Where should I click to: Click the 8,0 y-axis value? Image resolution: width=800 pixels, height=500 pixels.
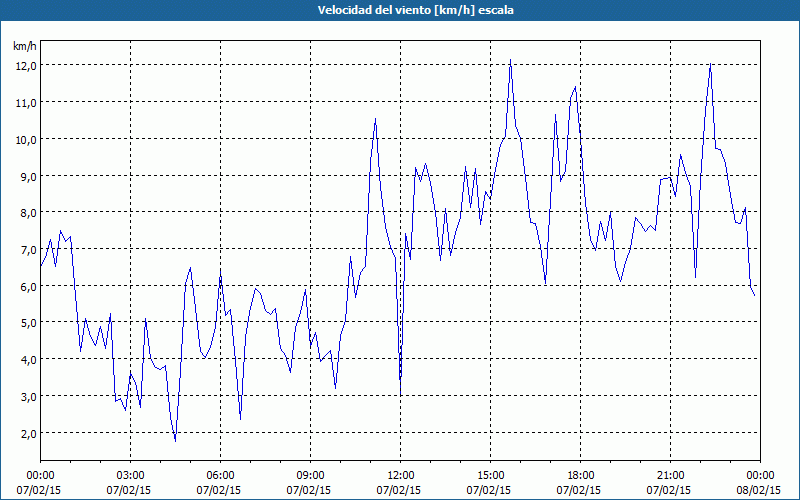(28, 213)
